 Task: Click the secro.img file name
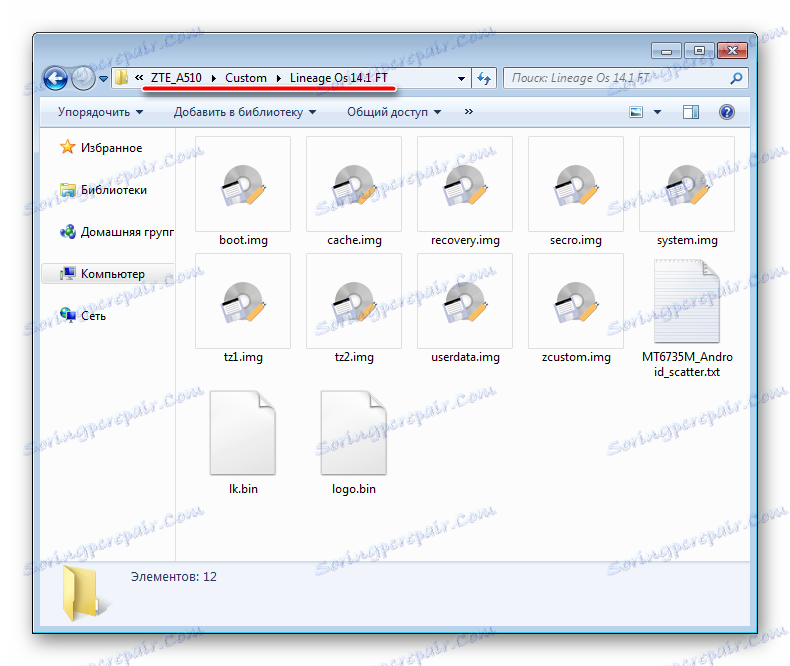(575, 240)
